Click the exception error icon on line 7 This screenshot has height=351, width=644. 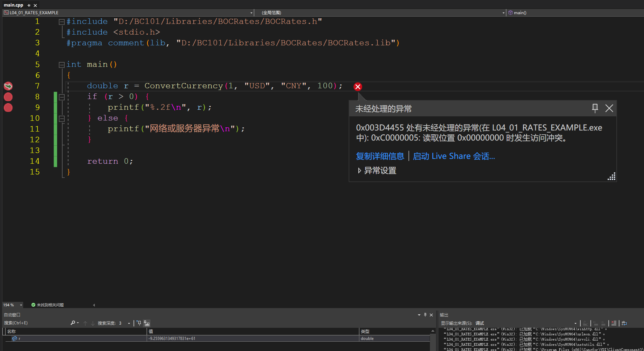pos(358,87)
